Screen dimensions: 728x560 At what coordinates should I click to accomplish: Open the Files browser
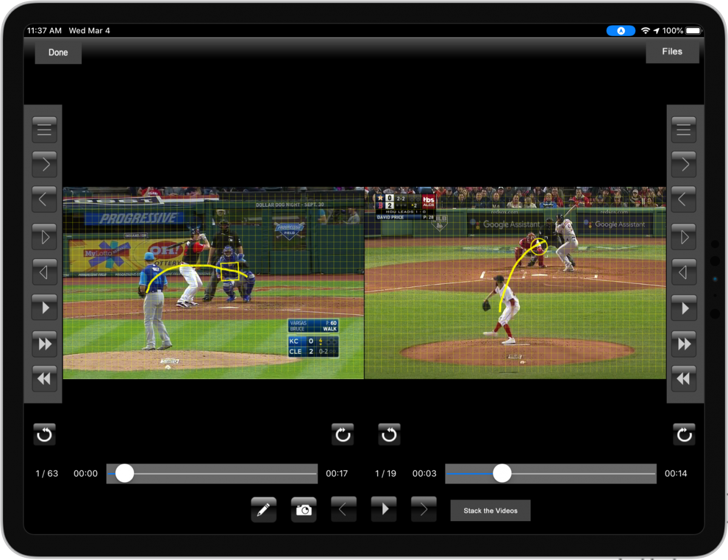click(672, 51)
